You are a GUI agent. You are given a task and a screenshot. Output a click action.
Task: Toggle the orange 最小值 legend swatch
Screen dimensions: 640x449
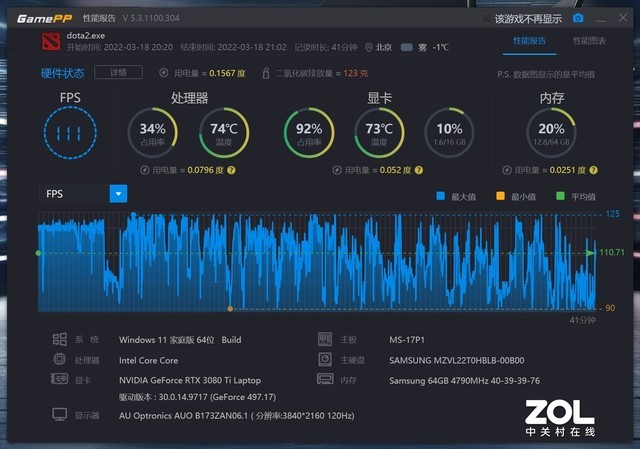pyautogui.click(x=500, y=196)
